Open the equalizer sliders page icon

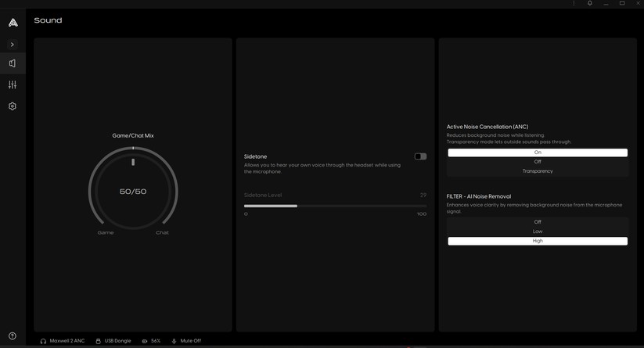[13, 85]
